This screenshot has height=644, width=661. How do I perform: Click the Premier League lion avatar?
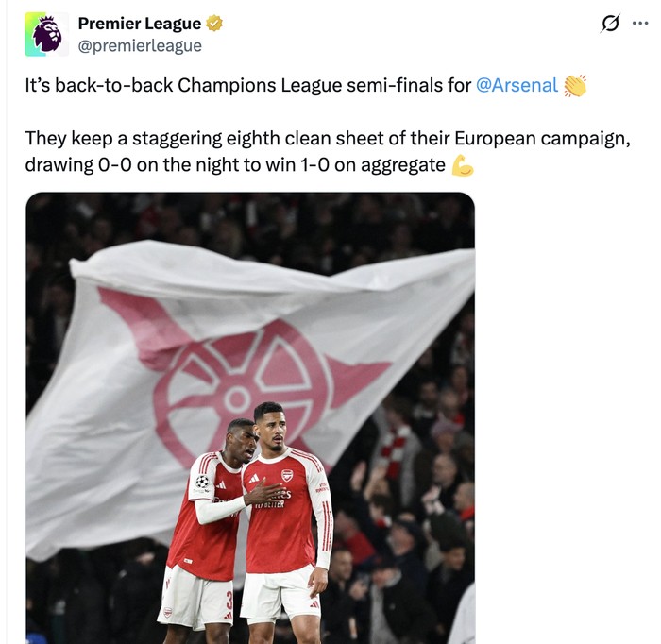(46, 34)
